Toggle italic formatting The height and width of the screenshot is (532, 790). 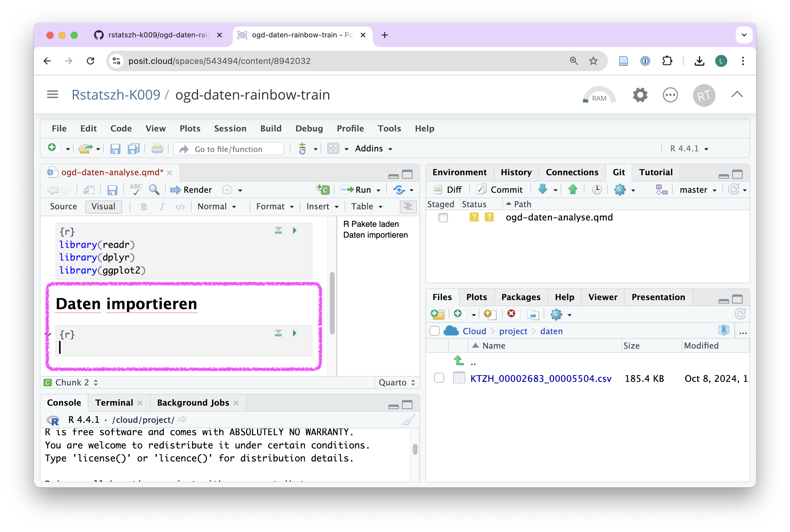(162, 207)
